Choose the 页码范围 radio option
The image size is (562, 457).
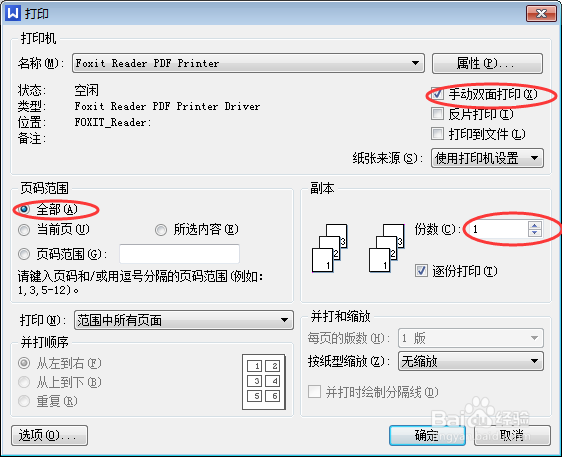click(x=24, y=254)
